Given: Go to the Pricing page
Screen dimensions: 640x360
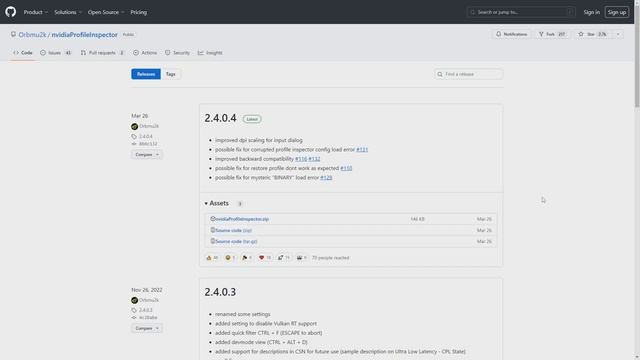Looking at the screenshot, I should [138, 12].
